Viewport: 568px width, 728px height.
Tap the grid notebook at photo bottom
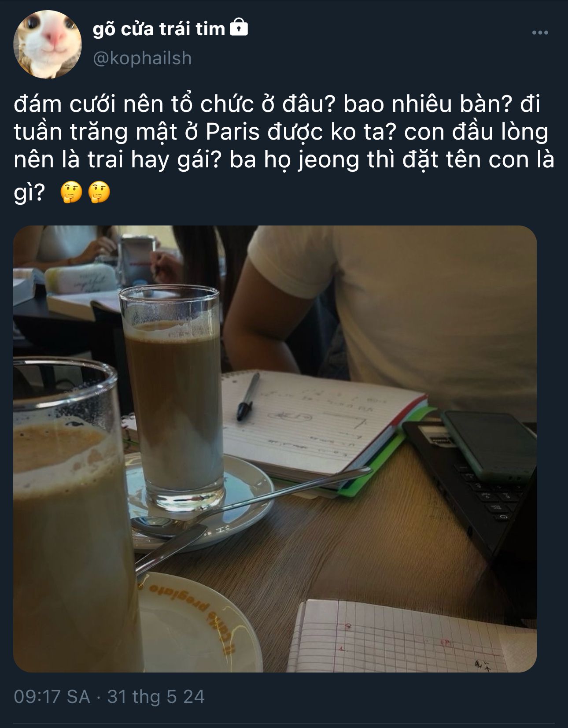411,636
